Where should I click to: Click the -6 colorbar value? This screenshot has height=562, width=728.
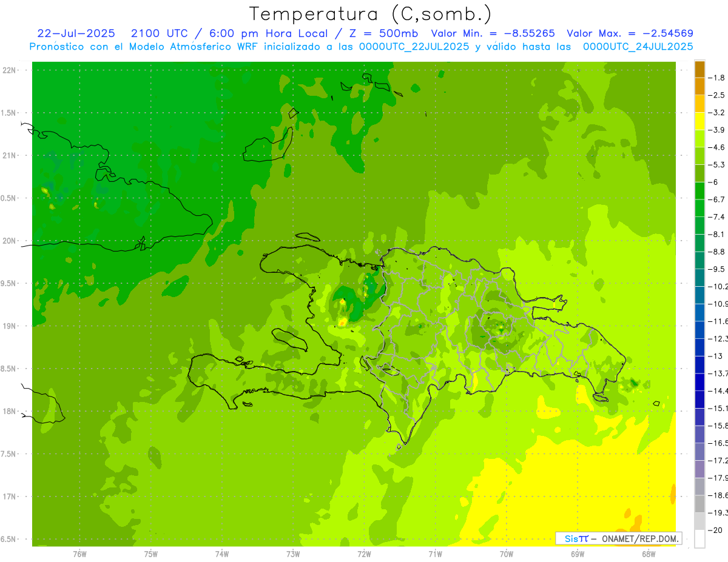[x=714, y=182]
